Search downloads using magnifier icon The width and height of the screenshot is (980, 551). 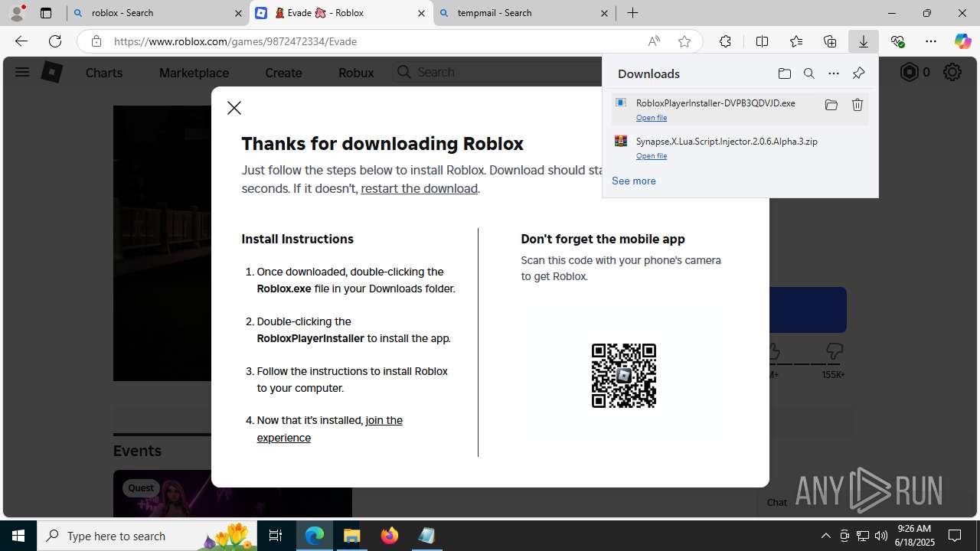tap(809, 73)
